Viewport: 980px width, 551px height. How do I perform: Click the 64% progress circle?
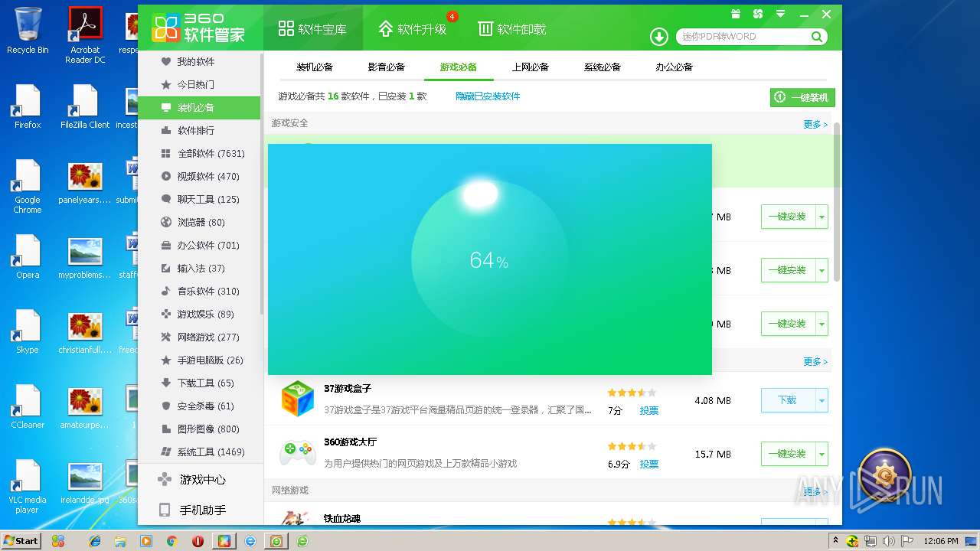pyautogui.click(x=489, y=260)
